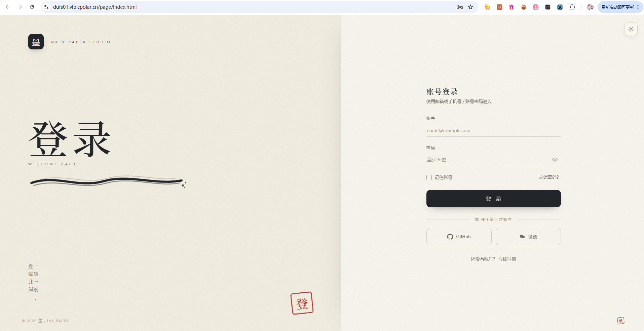644x331 pixels.
Task: Go forward in browser history
Action: [20, 7]
